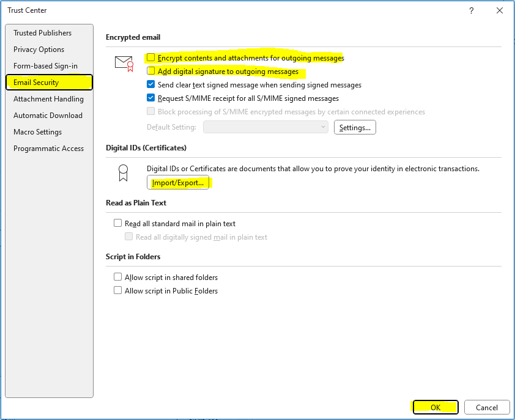Click the Digital ID certificate ribbon icon
This screenshot has height=420, width=515.
point(123,173)
